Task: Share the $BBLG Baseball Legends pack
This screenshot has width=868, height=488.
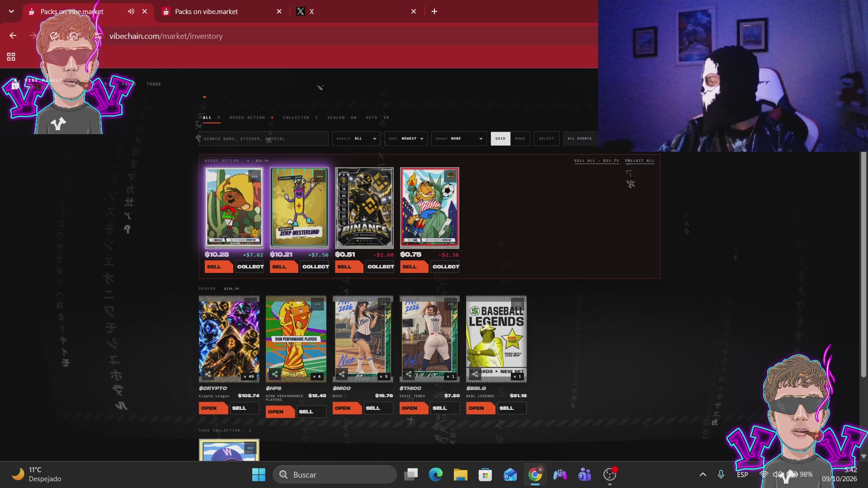Action: (475, 374)
